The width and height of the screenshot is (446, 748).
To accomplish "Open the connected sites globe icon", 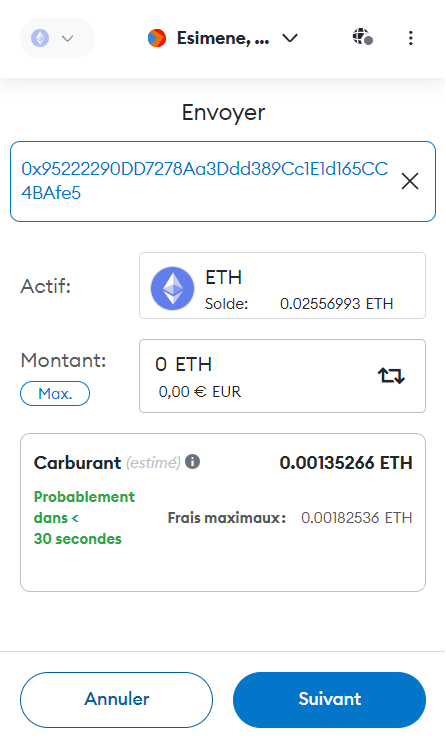I will pyautogui.click(x=363, y=37).
